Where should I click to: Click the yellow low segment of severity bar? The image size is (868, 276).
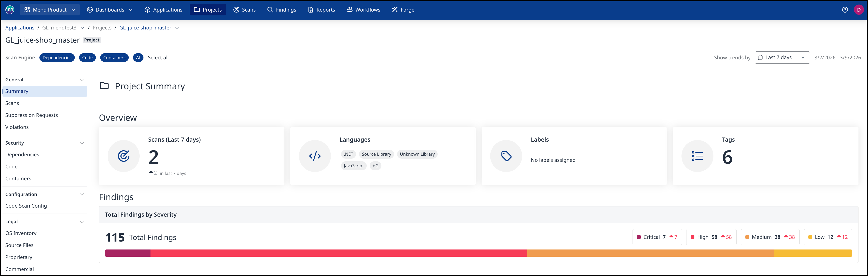[x=813, y=253]
